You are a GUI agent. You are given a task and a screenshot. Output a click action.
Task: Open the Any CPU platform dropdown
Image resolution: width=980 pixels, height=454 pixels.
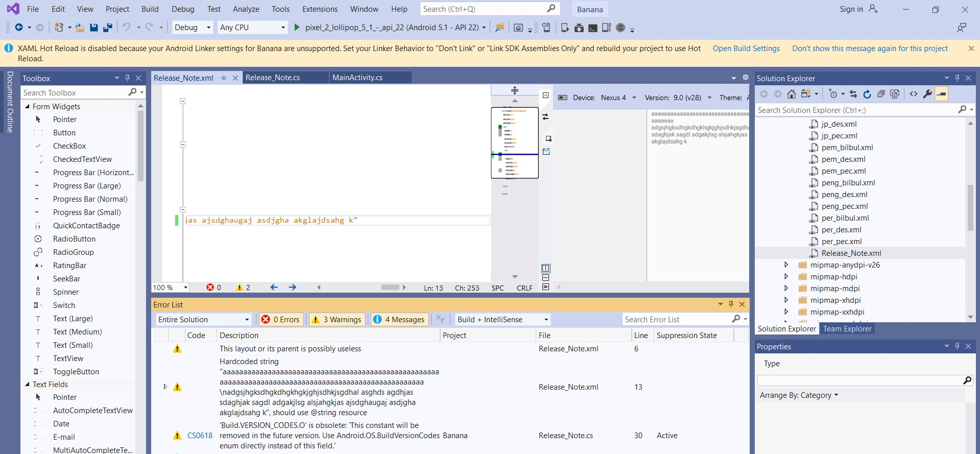(x=252, y=28)
